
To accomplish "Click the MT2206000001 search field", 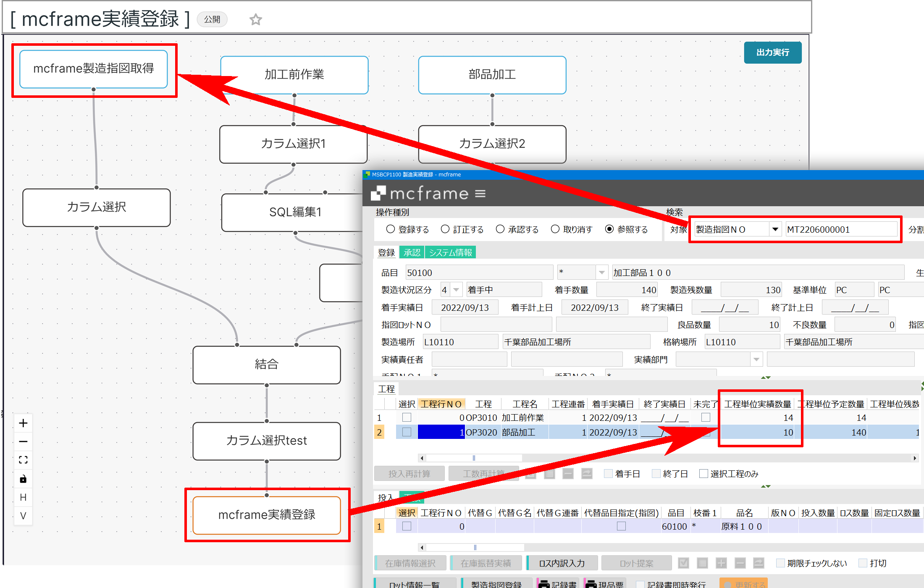I will (x=841, y=229).
